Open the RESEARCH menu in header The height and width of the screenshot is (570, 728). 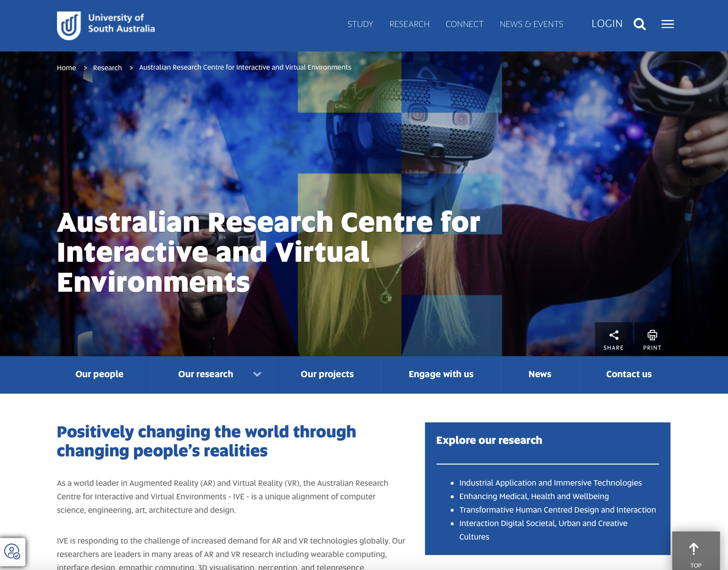pos(409,24)
